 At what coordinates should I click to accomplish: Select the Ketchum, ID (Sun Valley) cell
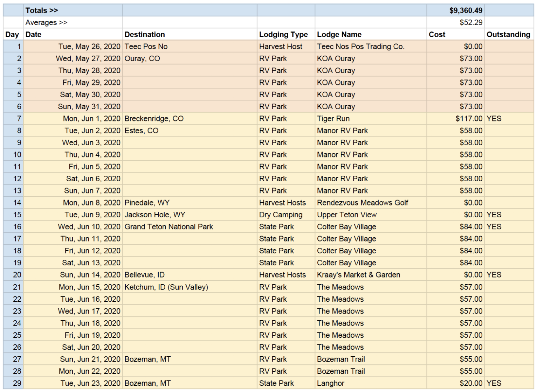(x=166, y=287)
